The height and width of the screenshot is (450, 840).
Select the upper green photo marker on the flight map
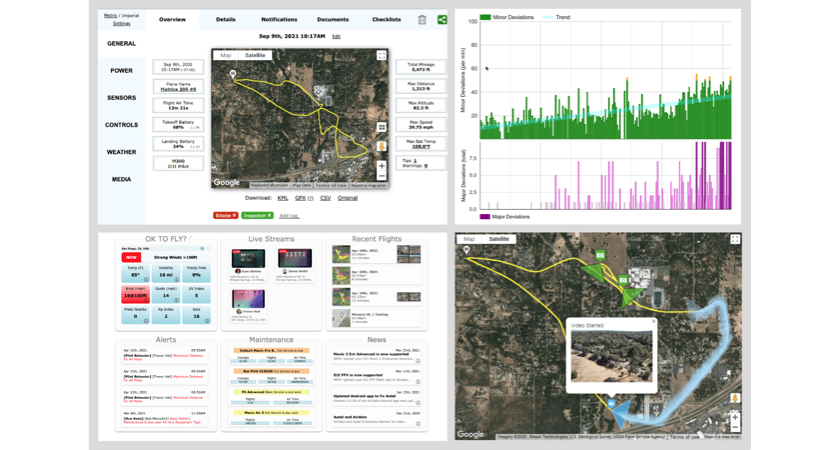(x=601, y=256)
